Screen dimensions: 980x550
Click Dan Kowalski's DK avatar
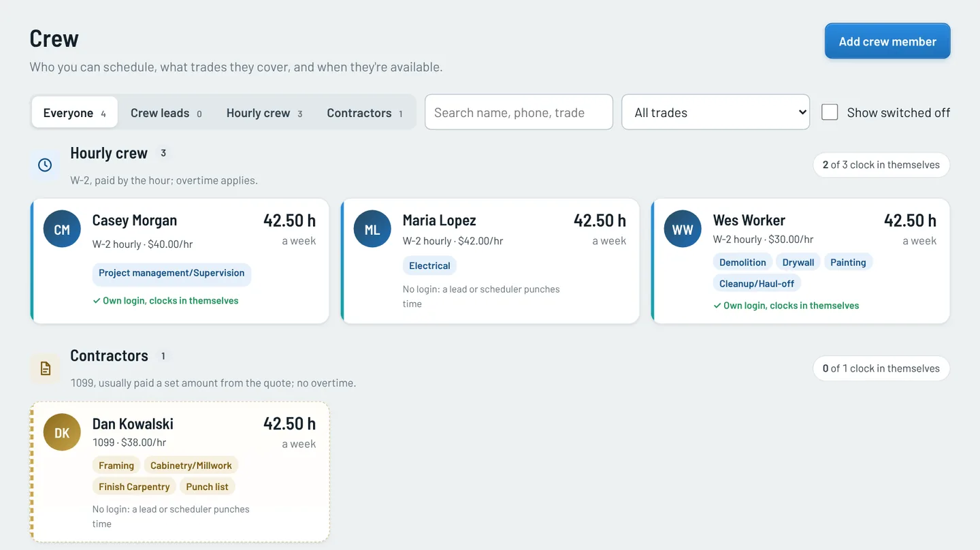(62, 432)
